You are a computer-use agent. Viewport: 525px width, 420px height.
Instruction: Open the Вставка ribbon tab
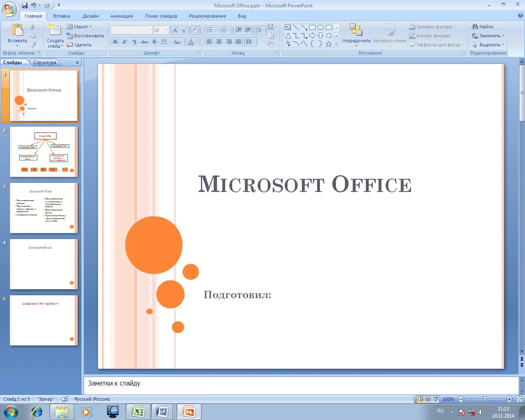pyautogui.click(x=62, y=16)
